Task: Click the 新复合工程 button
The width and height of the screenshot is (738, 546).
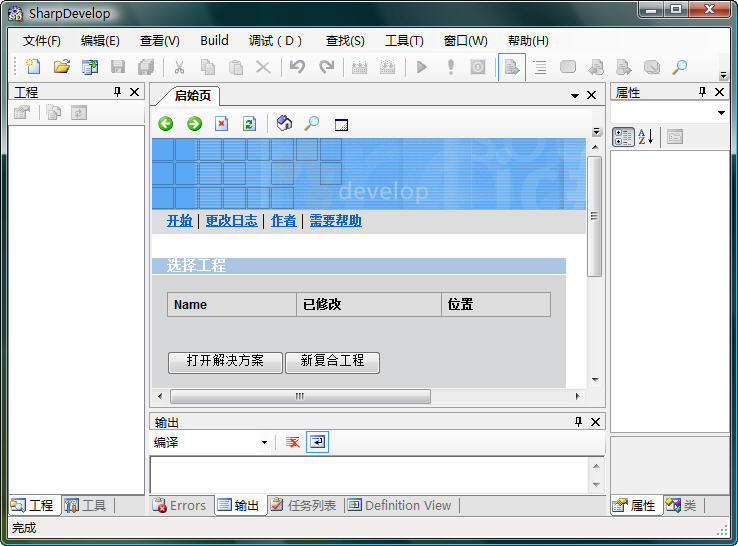Action: click(x=332, y=362)
